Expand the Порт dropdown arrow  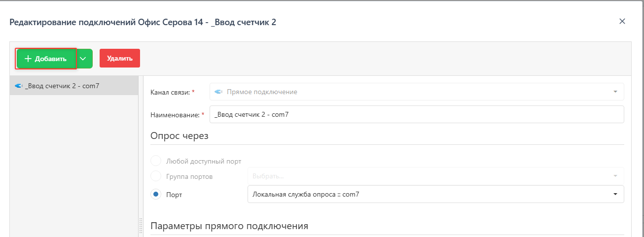point(615,194)
